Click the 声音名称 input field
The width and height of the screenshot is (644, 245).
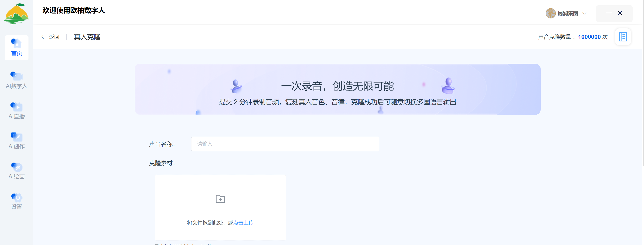285,144
